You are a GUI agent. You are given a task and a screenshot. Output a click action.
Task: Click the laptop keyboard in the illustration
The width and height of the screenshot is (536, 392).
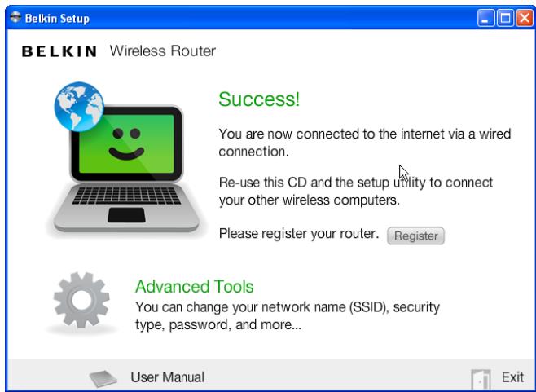(x=126, y=196)
